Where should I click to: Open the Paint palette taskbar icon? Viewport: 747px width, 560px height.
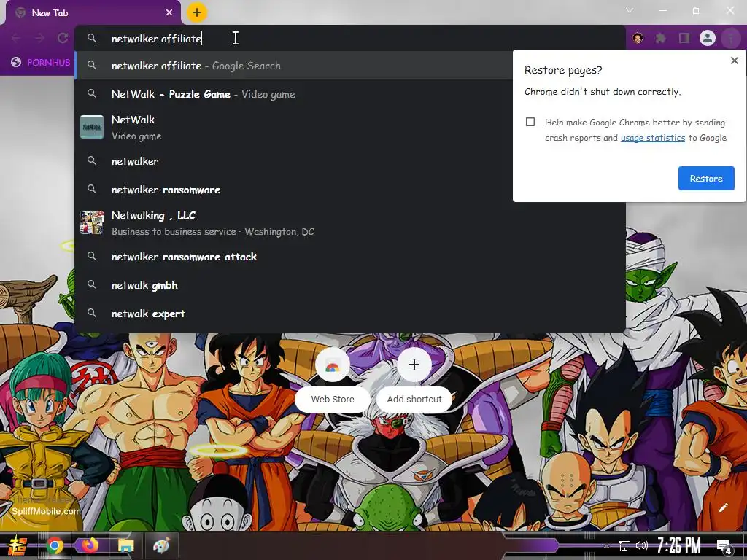click(161, 545)
